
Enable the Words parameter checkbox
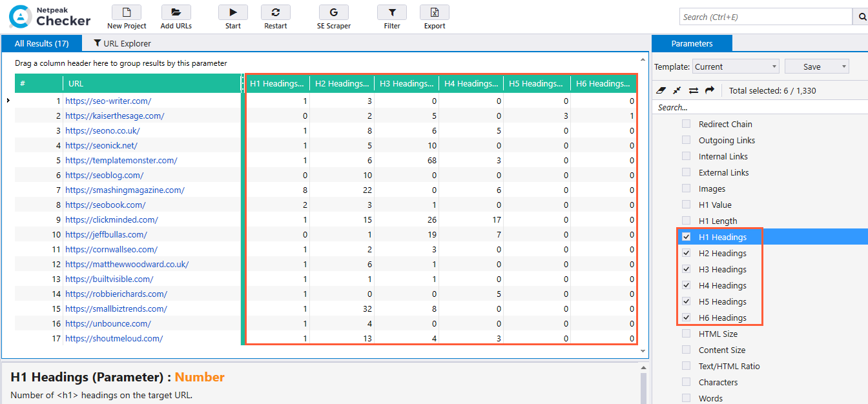tap(686, 398)
